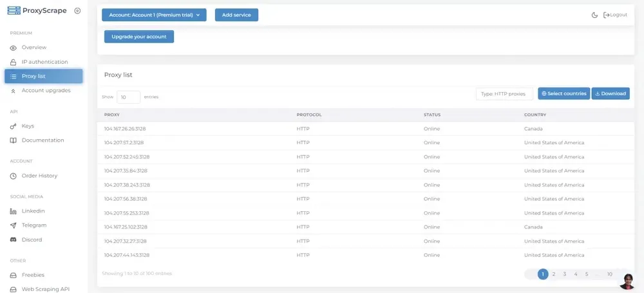The image size is (644, 293).
Task: Click the Account upgrades chevrons icon
Action: coord(13,91)
